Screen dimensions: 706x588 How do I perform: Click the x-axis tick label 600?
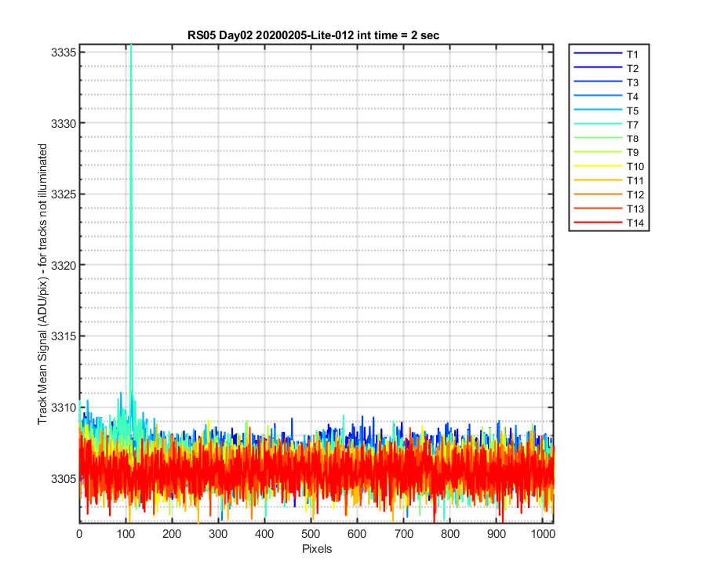click(358, 534)
